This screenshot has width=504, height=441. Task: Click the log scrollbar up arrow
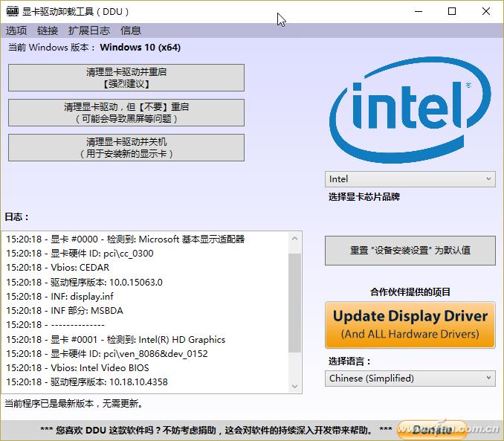[x=295, y=239]
